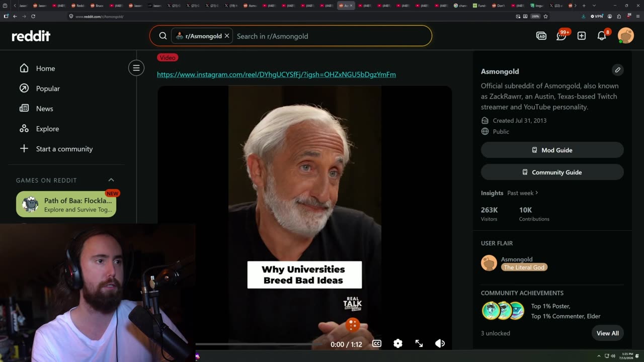Collapse the Games on Reddit section
The width and height of the screenshot is (644, 362).
(111, 180)
